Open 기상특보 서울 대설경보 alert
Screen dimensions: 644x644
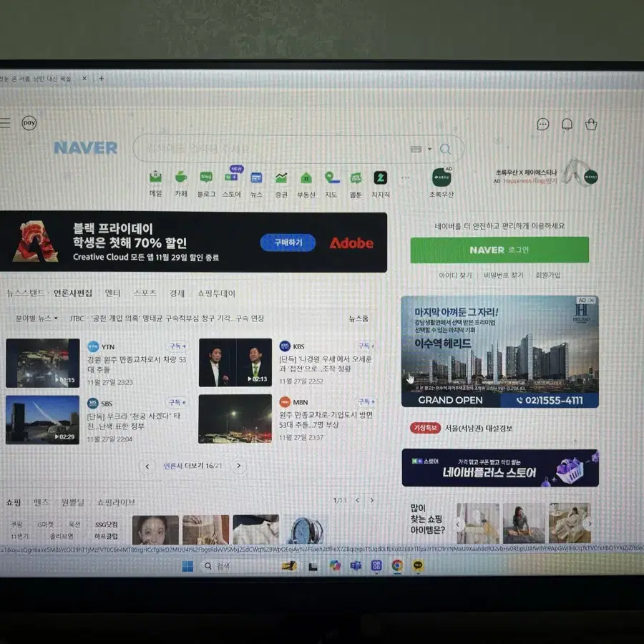click(462, 428)
